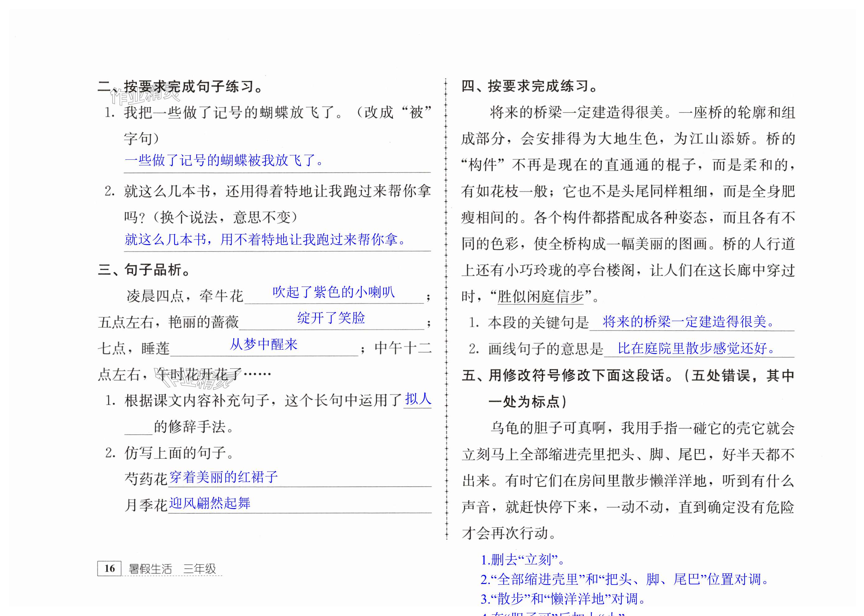Click correction note 1.删去“立刻”
Image resolution: width=864 pixels, height=616 pixels.
pos(523,559)
